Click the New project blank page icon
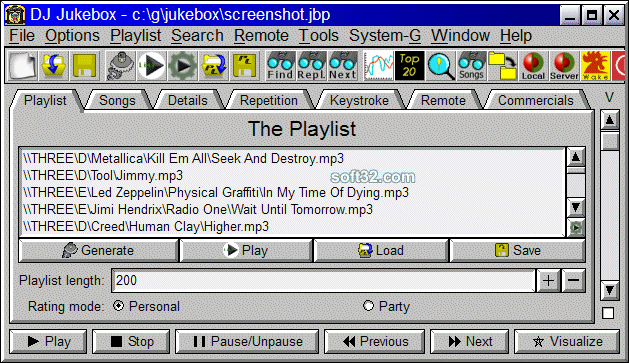This screenshot has width=629, height=363. coord(23,65)
